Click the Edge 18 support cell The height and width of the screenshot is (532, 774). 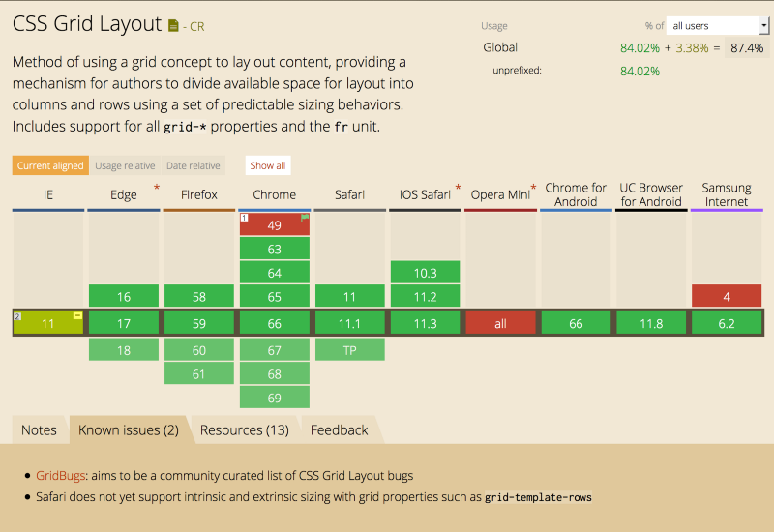tap(124, 350)
